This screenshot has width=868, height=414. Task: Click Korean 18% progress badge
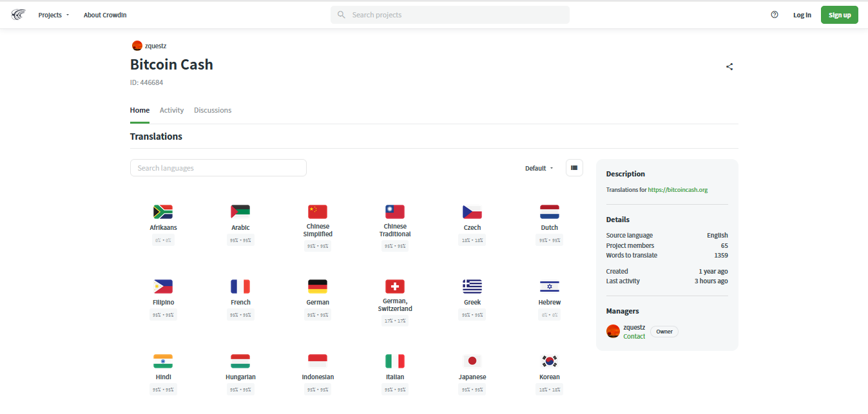point(550,390)
